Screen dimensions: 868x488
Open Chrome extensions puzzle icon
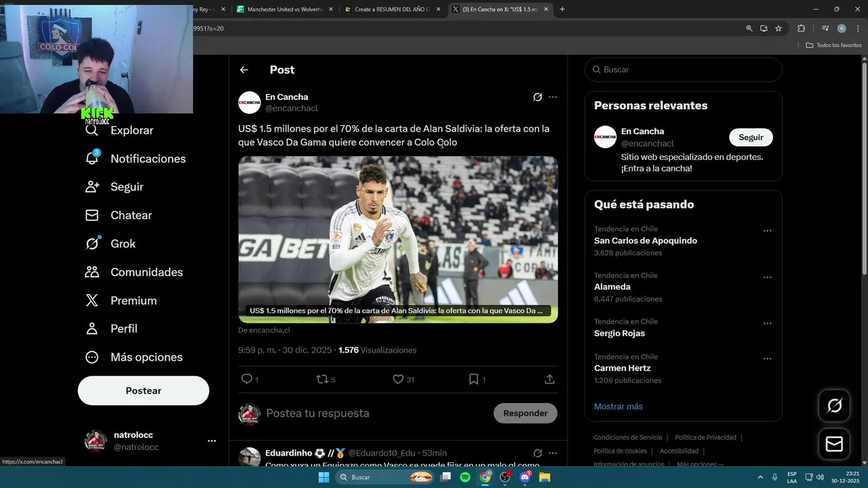coord(801,28)
